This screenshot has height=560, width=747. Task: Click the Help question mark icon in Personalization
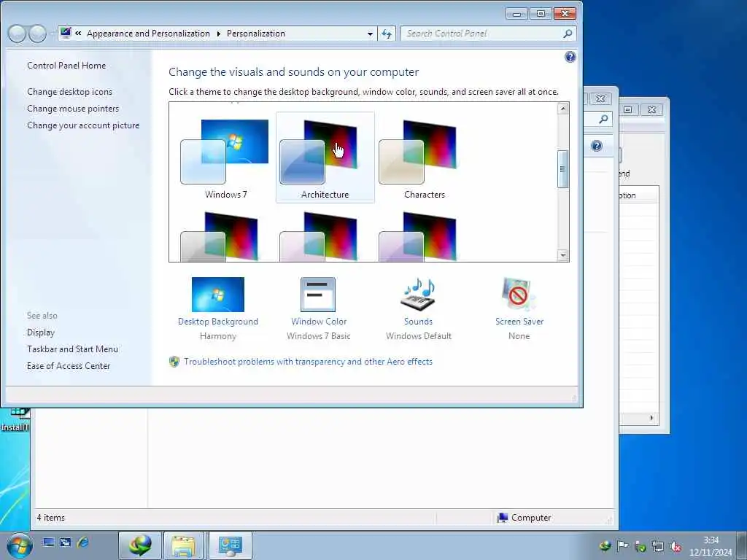(570, 57)
